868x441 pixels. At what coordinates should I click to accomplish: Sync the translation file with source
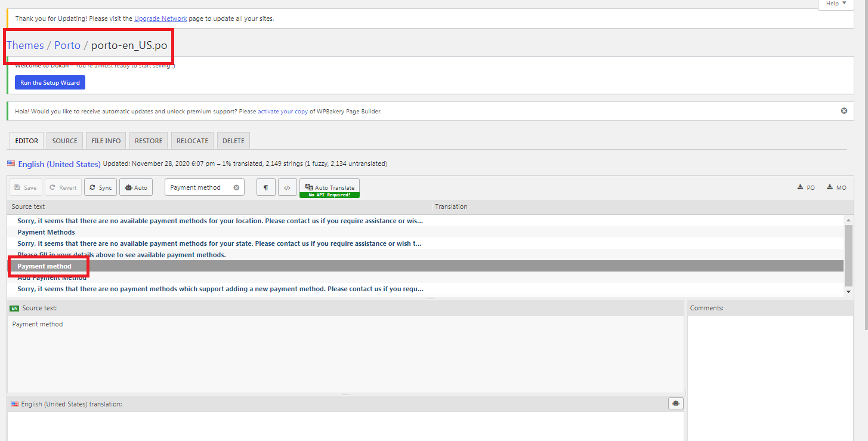click(x=100, y=187)
